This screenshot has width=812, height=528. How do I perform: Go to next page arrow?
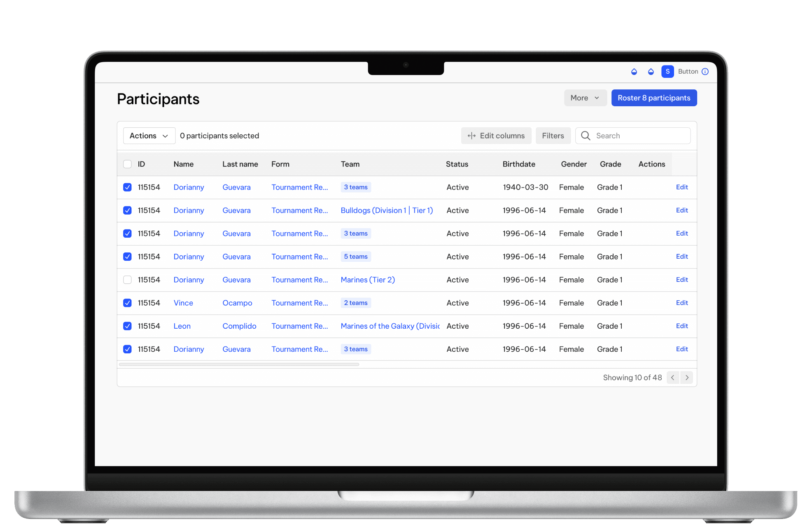tap(687, 378)
